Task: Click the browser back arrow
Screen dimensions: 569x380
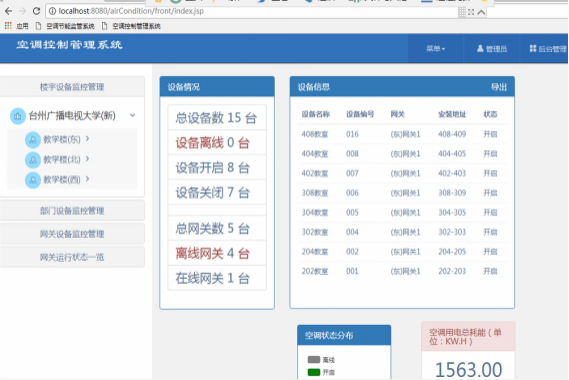Action: coord(8,11)
